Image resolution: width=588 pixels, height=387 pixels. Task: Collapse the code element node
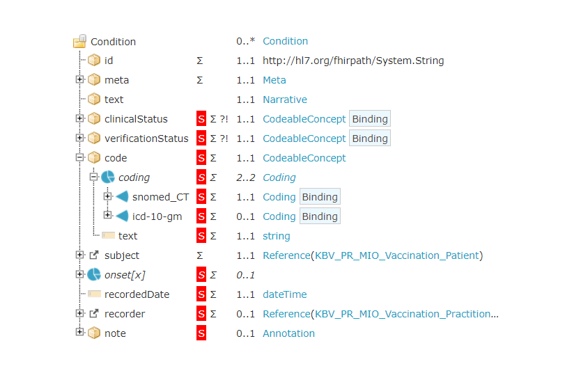click(x=79, y=158)
